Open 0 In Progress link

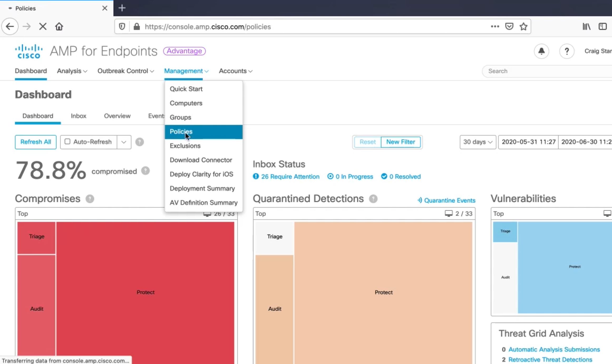354,177
